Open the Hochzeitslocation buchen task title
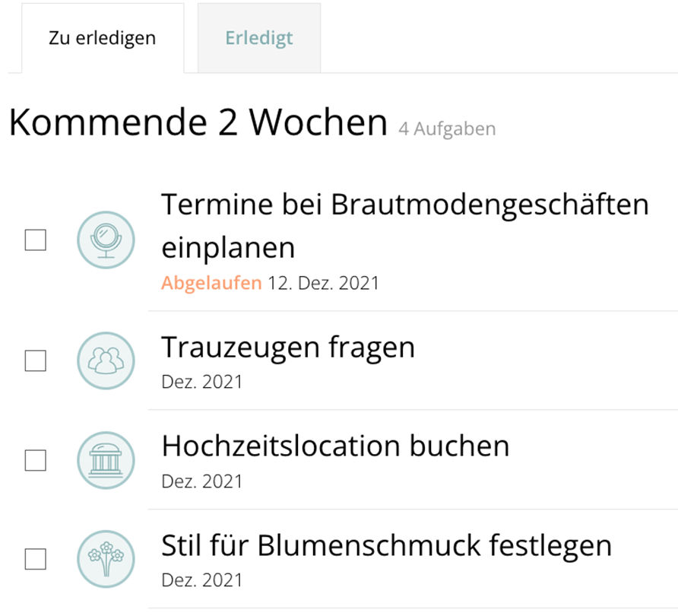This screenshot has height=616, width=678. 335,446
